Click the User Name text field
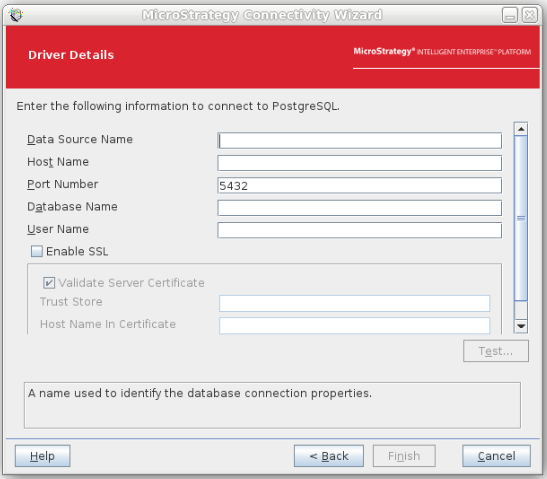This screenshot has height=479, width=547. click(360, 230)
